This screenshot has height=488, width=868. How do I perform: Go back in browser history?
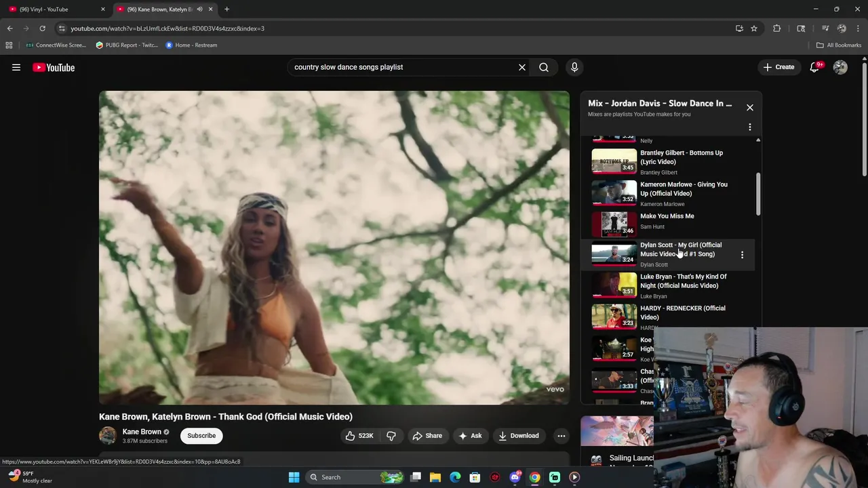(9, 28)
